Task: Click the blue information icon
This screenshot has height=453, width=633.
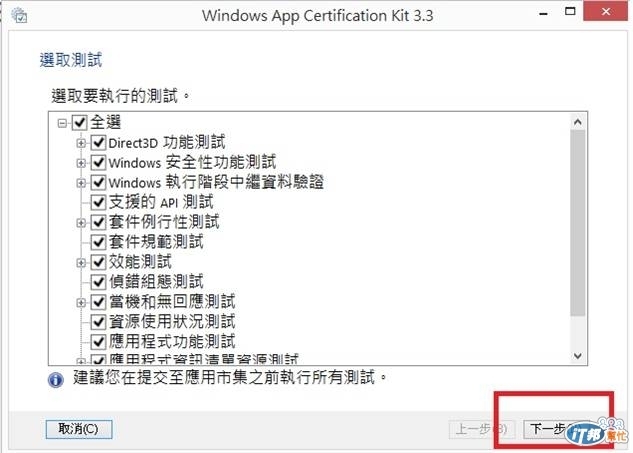Action: 56,380
